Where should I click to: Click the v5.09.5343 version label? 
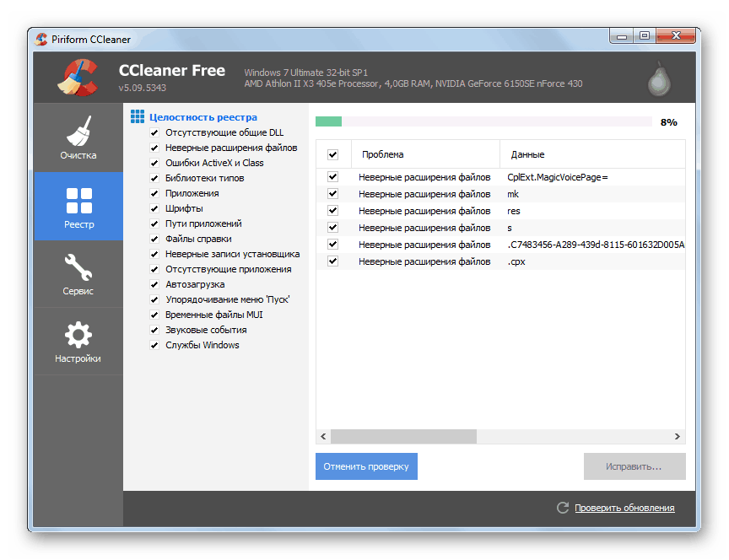tap(143, 88)
